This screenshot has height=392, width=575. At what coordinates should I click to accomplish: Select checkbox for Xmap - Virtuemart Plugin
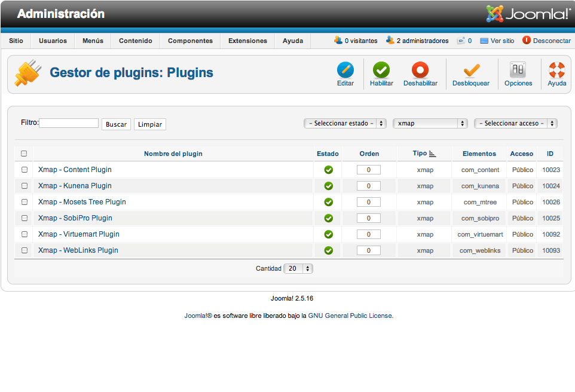[x=24, y=234]
